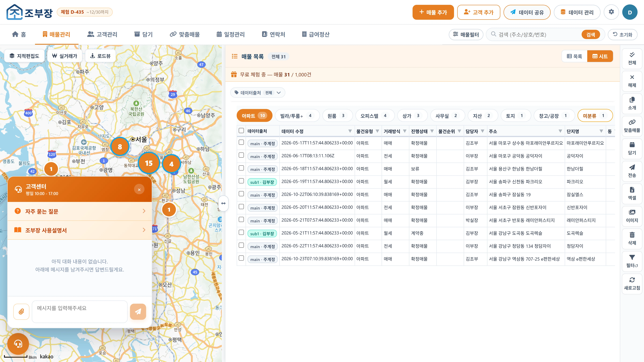
Task: Click the address search input field
Action: (x=537, y=34)
